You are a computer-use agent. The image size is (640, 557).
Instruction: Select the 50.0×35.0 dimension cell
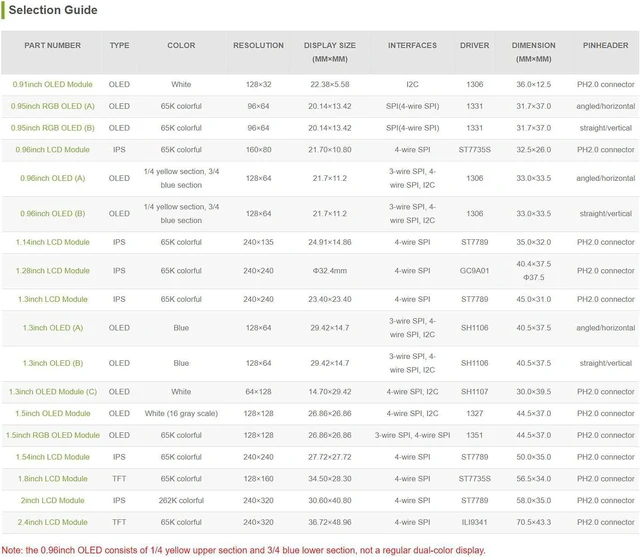[533, 457]
